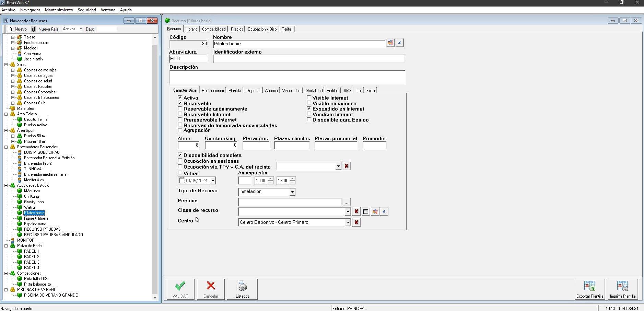644x311 pixels.
Task: Click Exportar Plantilla button
Action: tap(590, 289)
